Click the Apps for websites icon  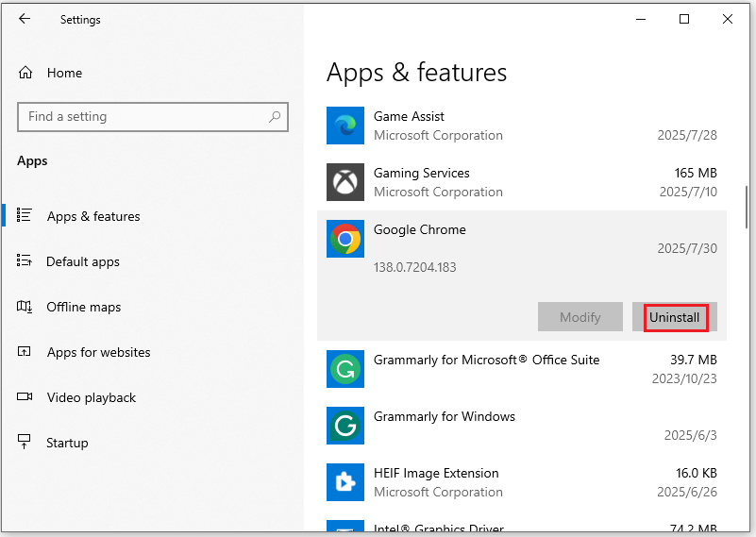tap(25, 351)
